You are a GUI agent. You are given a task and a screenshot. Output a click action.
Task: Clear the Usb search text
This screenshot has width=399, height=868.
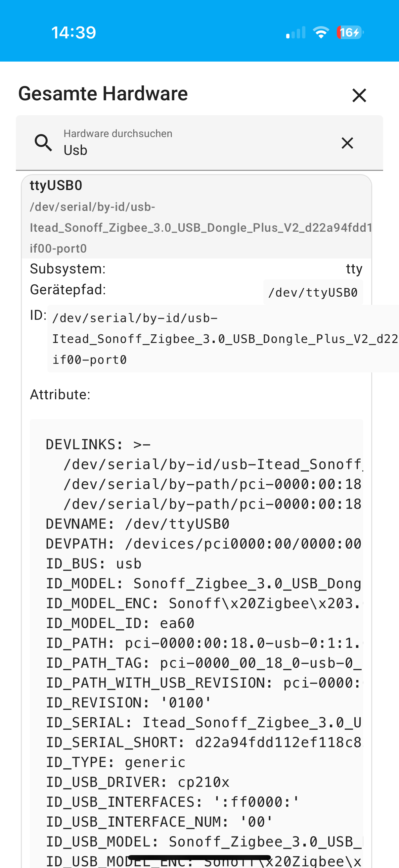pos(347,143)
